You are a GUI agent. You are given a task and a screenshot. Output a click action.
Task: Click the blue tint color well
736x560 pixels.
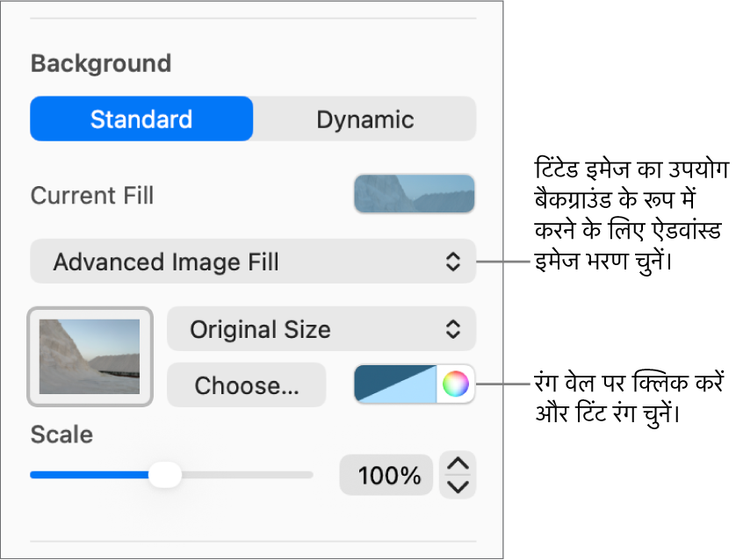(x=395, y=384)
